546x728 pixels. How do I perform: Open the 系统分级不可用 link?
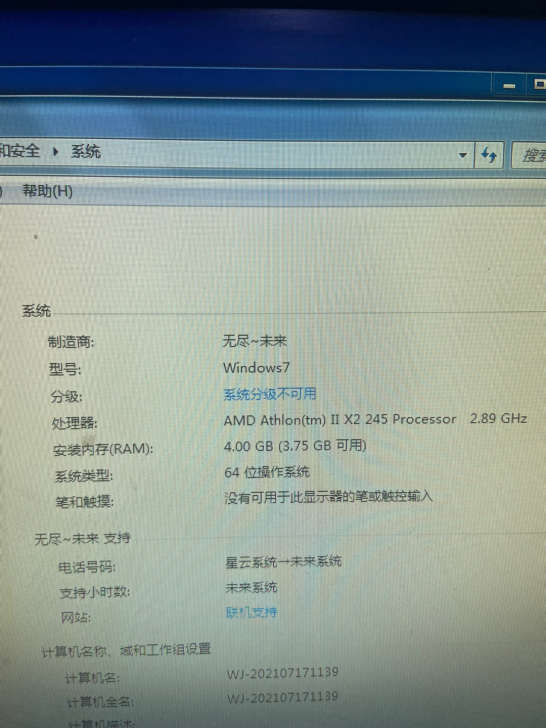click(270, 394)
